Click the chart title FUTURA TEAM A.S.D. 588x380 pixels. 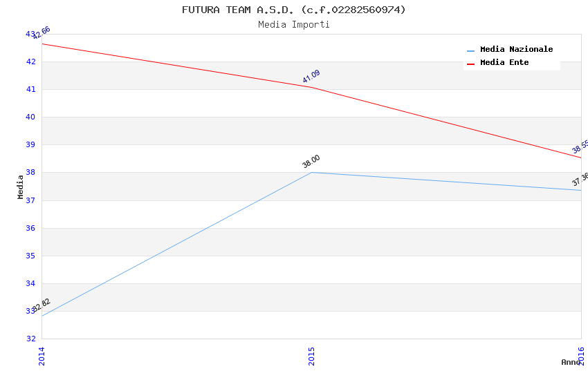click(294, 10)
